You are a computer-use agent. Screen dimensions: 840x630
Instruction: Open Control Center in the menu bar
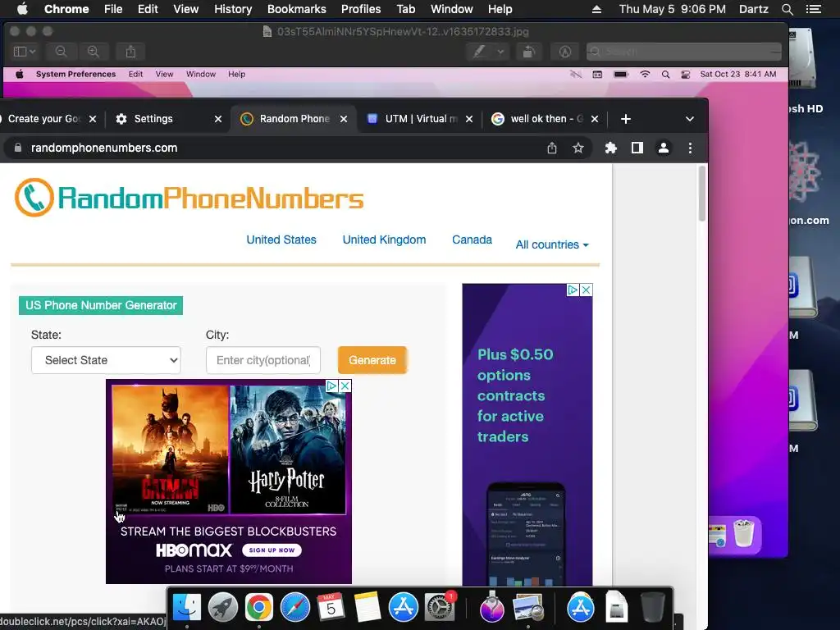[x=813, y=9]
